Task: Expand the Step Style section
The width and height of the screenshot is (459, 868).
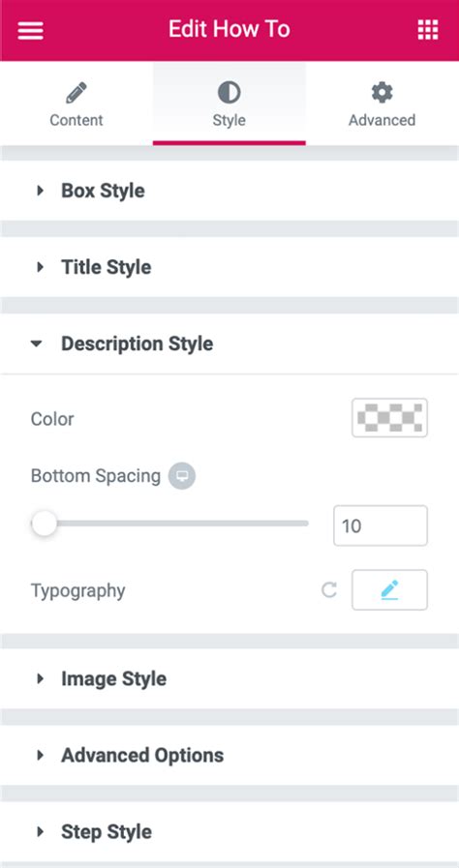Action: pos(229,831)
